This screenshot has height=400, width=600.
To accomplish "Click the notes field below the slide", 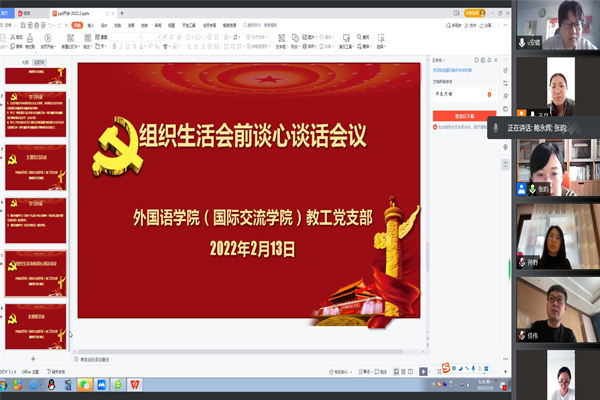I will point(249,359).
